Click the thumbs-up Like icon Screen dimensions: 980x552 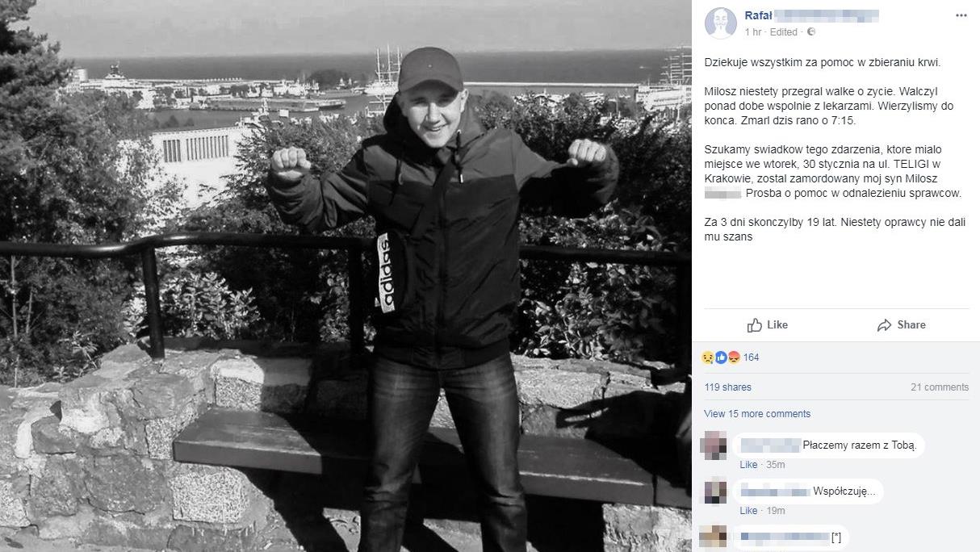755,324
